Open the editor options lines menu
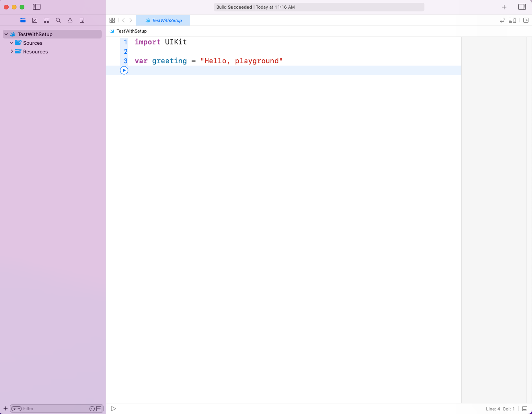Image resolution: width=532 pixels, height=414 pixels. (x=512, y=20)
